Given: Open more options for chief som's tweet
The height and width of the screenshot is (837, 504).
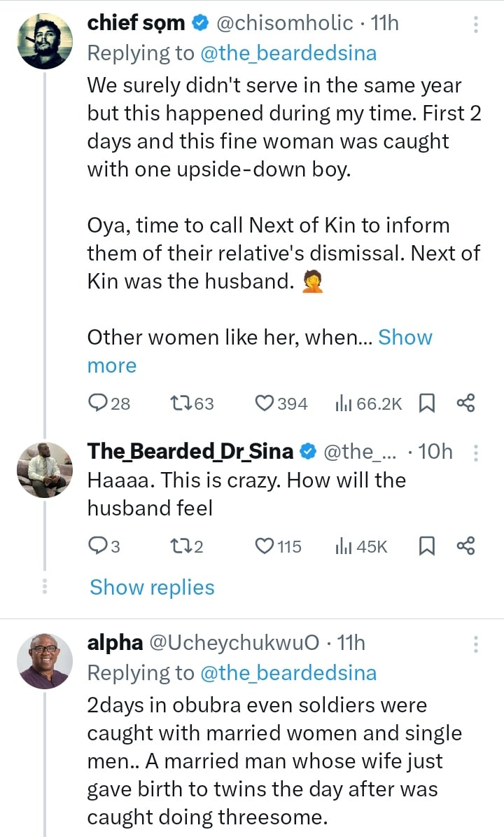Looking at the screenshot, I should coord(476,25).
